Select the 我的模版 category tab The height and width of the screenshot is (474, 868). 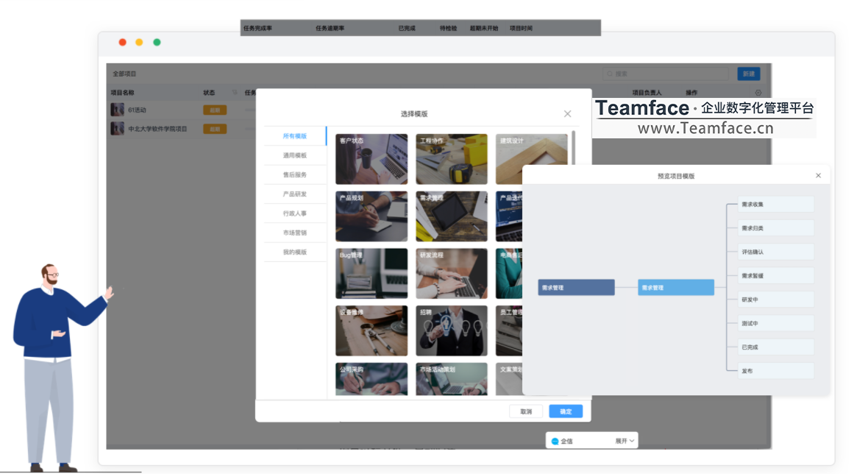294,252
